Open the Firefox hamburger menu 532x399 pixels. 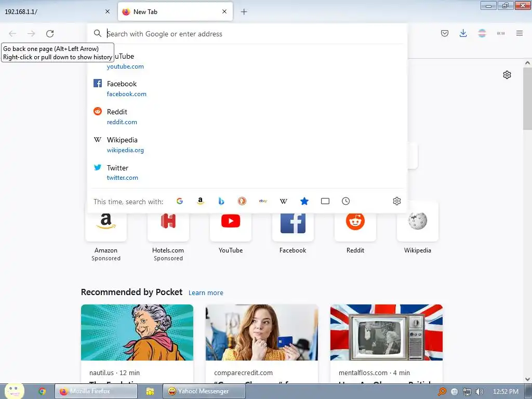(x=520, y=33)
